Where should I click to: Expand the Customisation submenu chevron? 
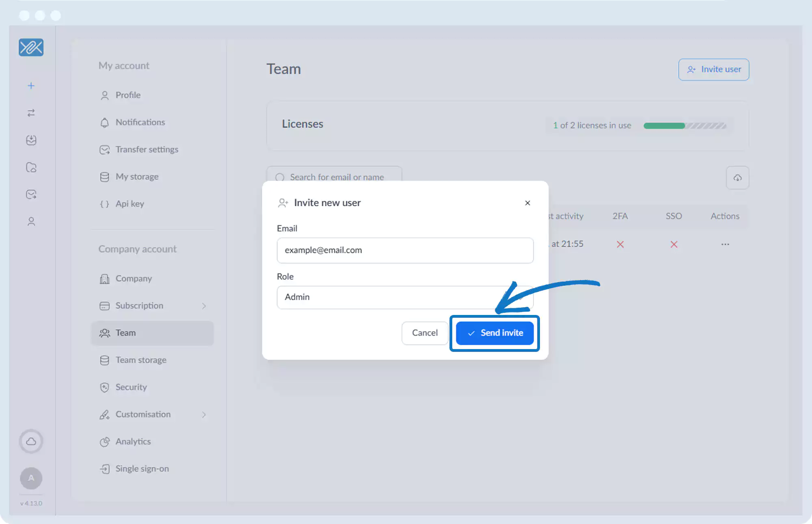tap(204, 414)
